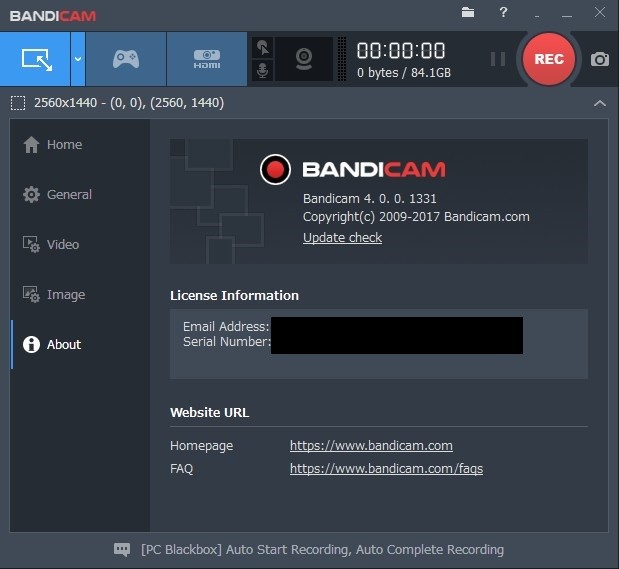The image size is (619, 569).
Task: Toggle the mouse cursor effect icon
Action: coord(263,47)
